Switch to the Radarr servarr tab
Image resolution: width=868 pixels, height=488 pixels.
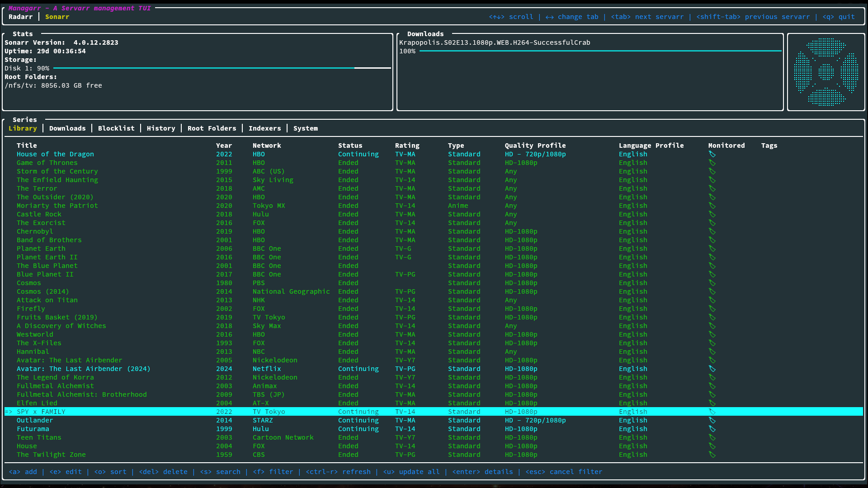[x=21, y=17]
